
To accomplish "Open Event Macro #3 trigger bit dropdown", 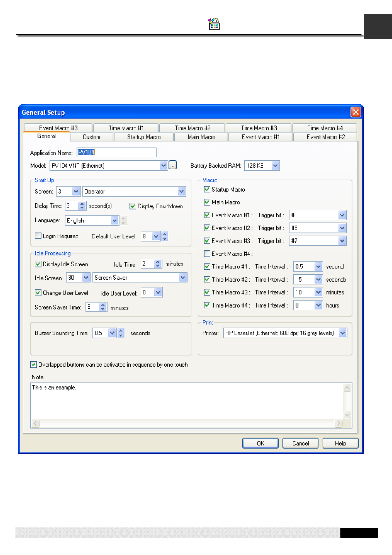I will [342, 241].
